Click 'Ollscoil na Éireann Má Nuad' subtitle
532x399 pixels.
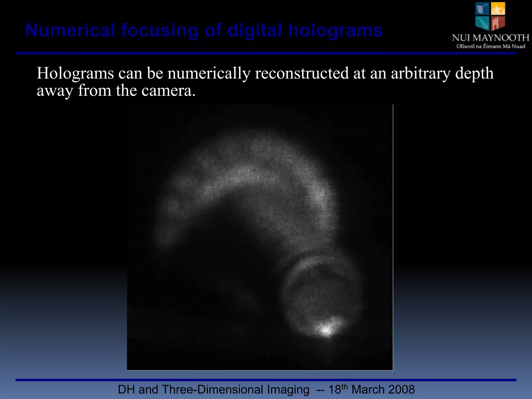490,46
